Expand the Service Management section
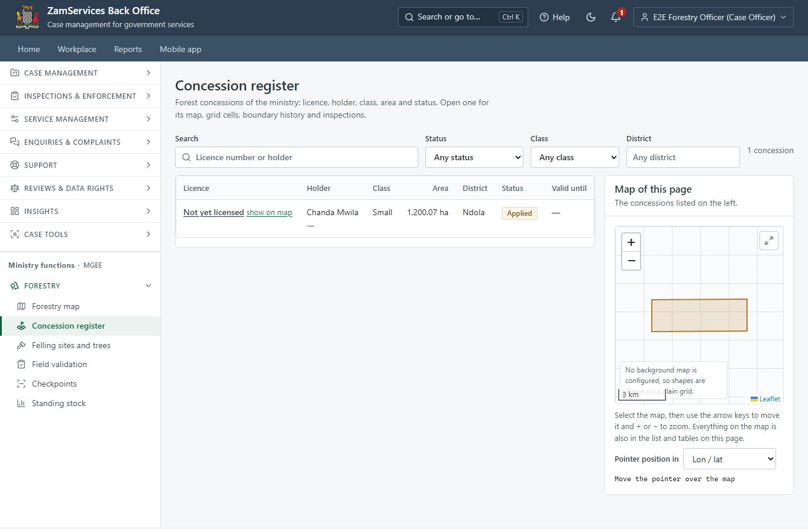 pyautogui.click(x=80, y=119)
